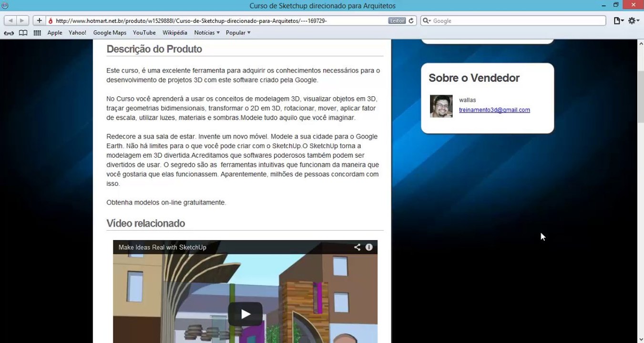This screenshot has width=644, height=343.
Task: Open the Apple bookmark
Action: [55, 33]
